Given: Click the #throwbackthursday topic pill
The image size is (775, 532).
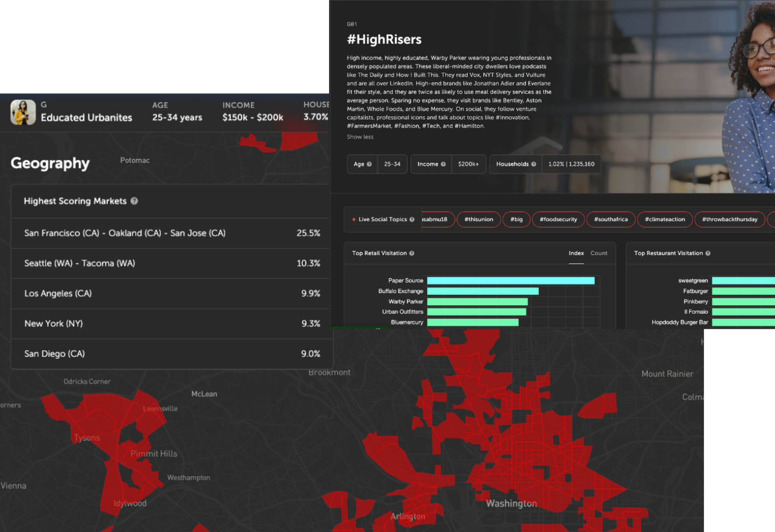Looking at the screenshot, I should click(x=729, y=219).
